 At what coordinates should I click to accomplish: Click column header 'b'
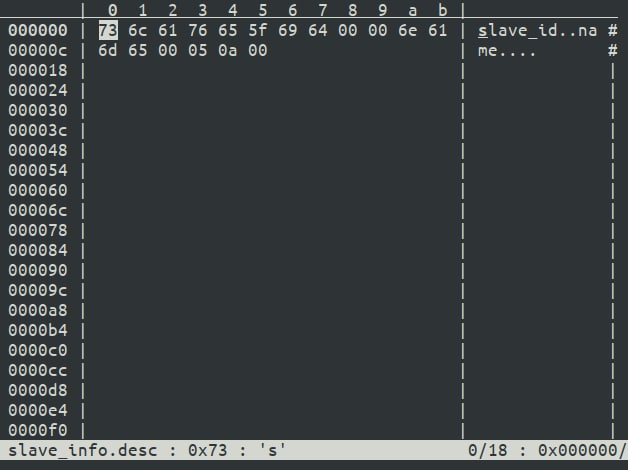pos(442,10)
